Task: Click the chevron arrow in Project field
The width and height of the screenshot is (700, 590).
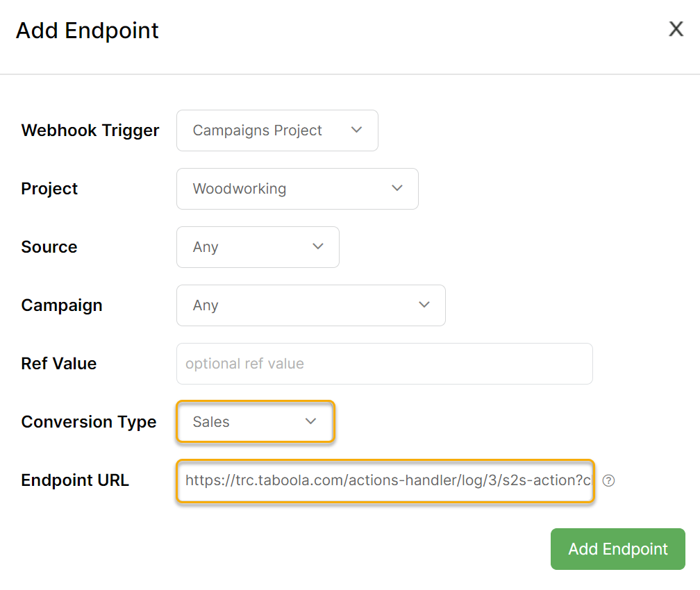Action: pos(397,188)
